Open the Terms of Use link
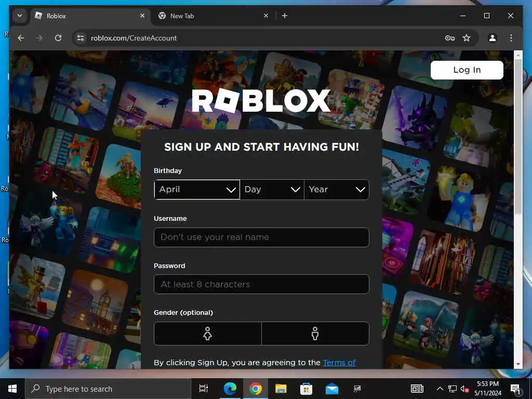The width and height of the screenshot is (532, 399). click(x=339, y=363)
